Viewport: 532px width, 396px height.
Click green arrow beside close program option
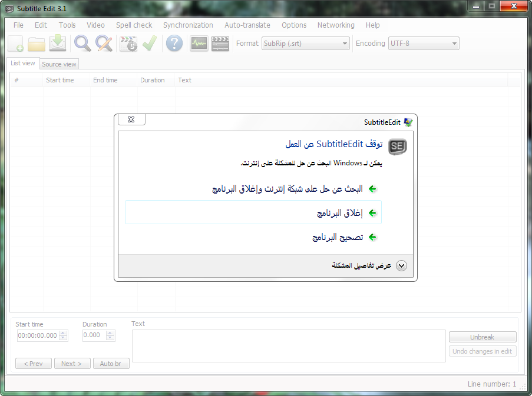pyautogui.click(x=372, y=213)
